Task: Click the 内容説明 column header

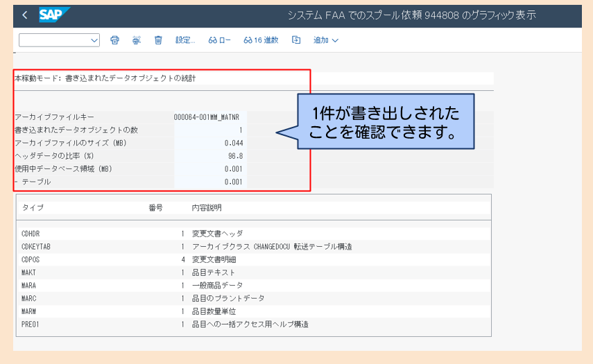Action: pyautogui.click(x=207, y=207)
